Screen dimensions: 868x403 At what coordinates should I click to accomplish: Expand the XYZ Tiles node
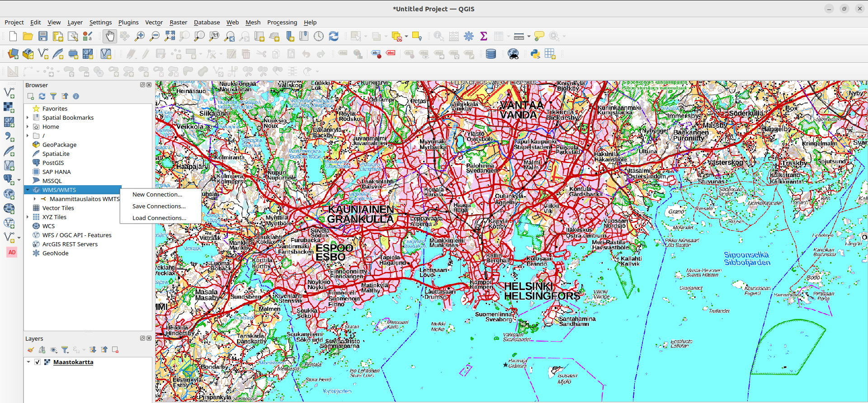click(28, 217)
